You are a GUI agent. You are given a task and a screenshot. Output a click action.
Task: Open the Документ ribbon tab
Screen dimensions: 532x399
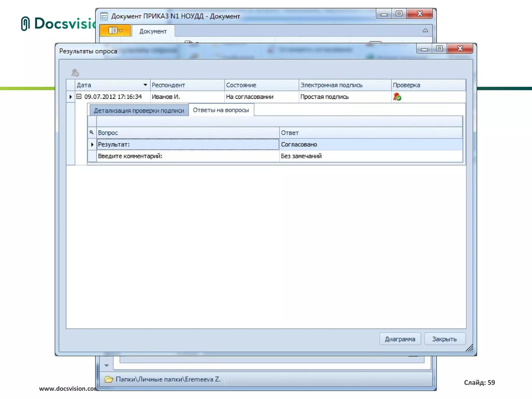[153, 31]
